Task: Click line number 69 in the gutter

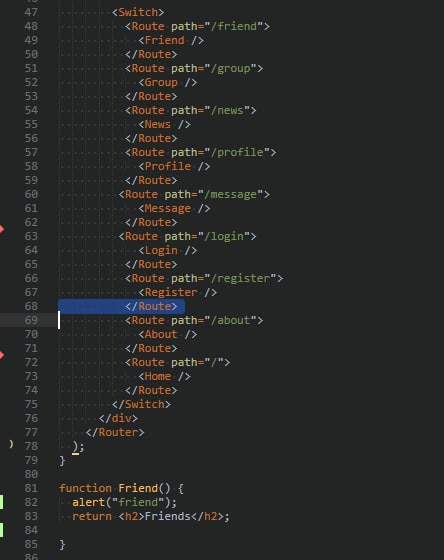Action: (31, 320)
